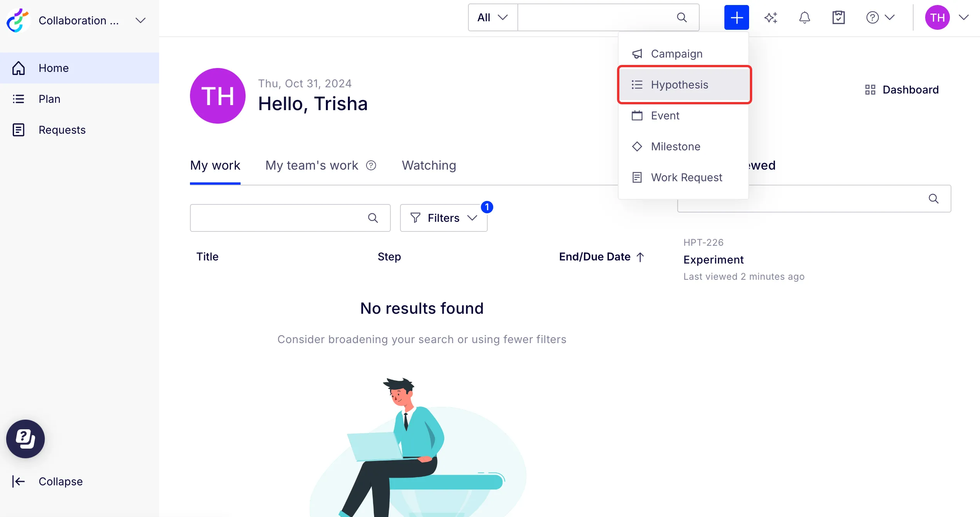This screenshot has height=517, width=980.
Task: Click the Filters funnel icon
Action: 415,218
